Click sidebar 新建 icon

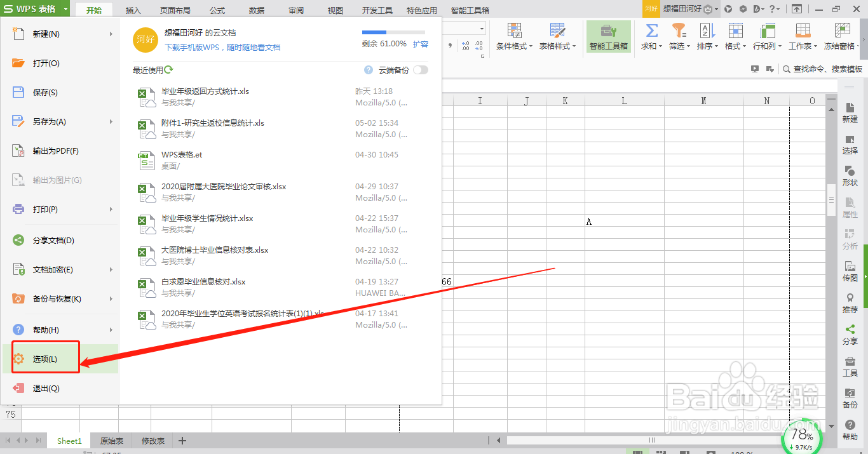coord(850,108)
